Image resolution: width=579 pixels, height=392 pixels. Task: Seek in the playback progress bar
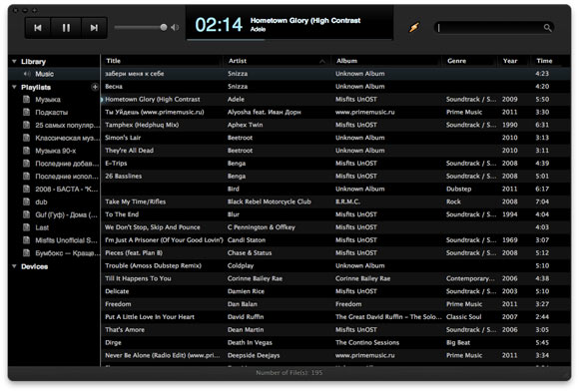click(x=289, y=40)
